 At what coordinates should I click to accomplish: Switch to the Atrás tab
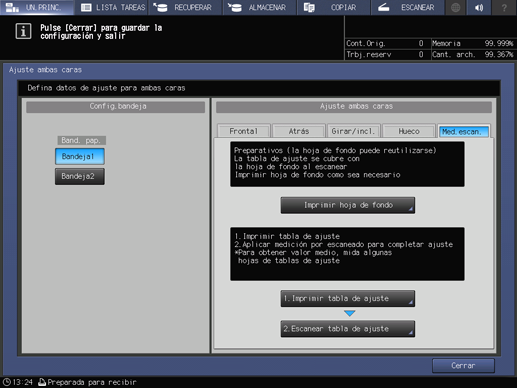click(299, 131)
